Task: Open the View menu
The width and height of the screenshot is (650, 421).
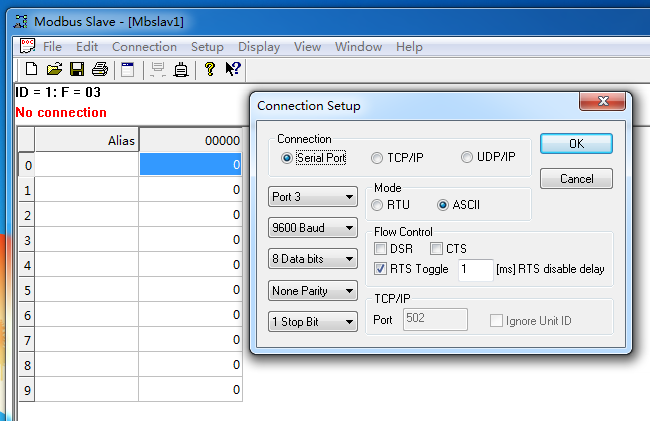Action: (307, 46)
